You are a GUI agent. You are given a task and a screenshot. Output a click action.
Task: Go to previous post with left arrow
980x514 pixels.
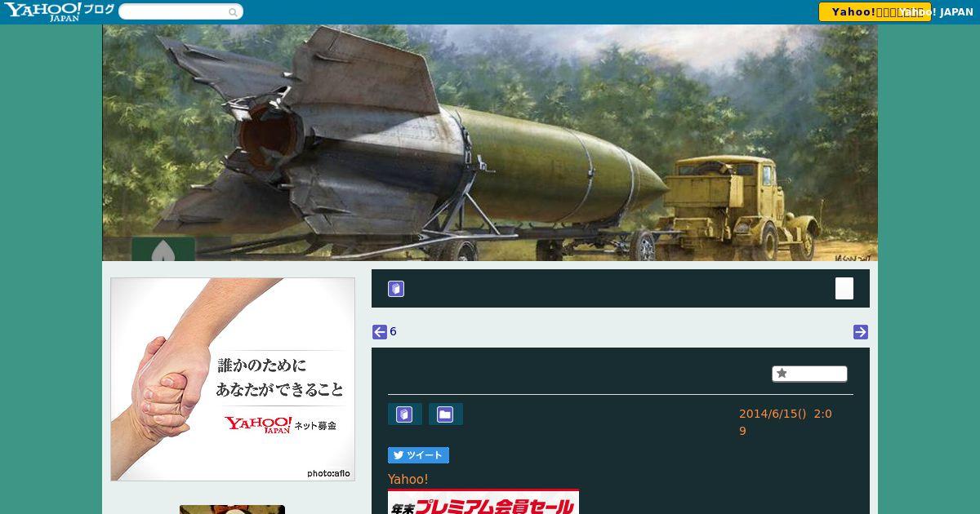tap(380, 332)
